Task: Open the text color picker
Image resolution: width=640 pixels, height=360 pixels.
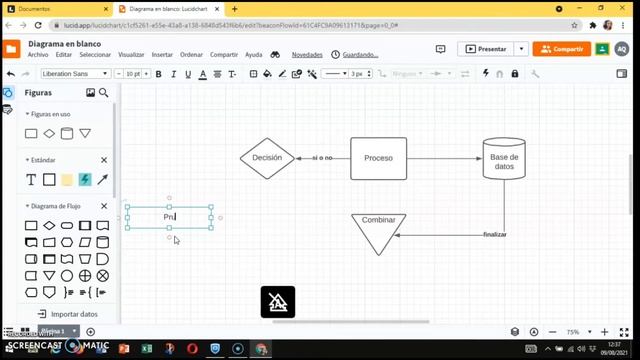Action: [202, 74]
